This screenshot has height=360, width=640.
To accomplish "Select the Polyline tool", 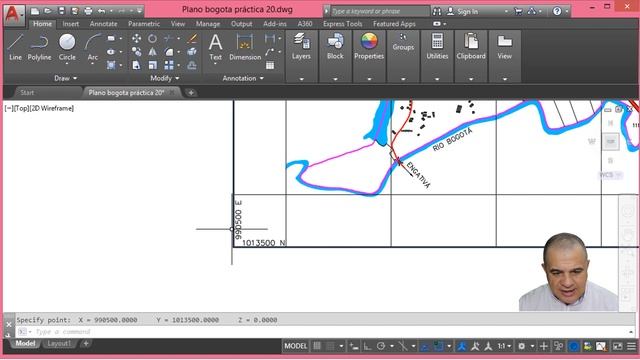I will [40, 47].
